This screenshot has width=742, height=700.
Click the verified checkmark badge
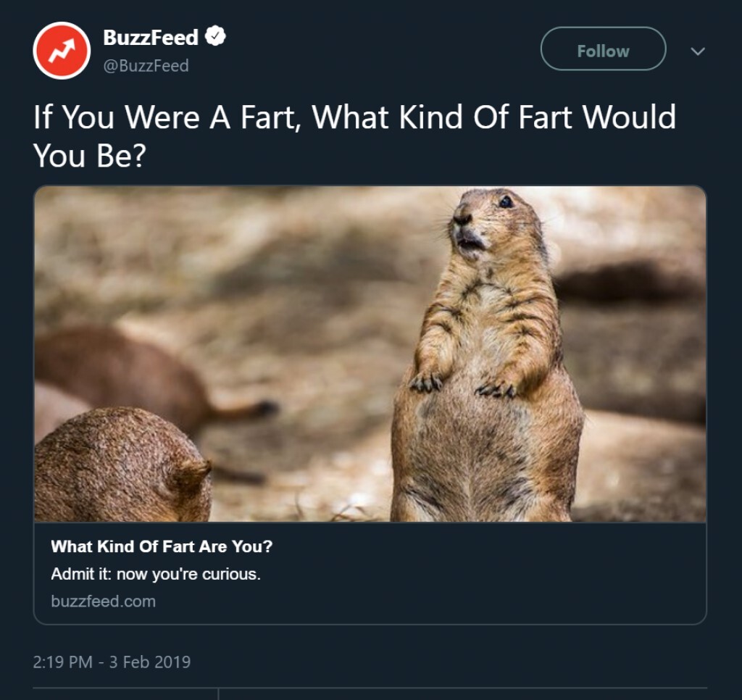click(215, 36)
